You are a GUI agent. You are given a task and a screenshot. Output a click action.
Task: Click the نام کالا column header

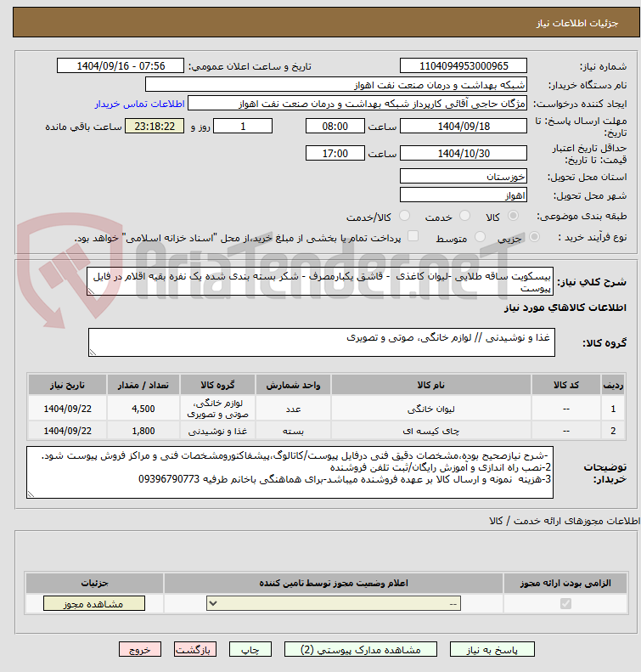point(431,385)
